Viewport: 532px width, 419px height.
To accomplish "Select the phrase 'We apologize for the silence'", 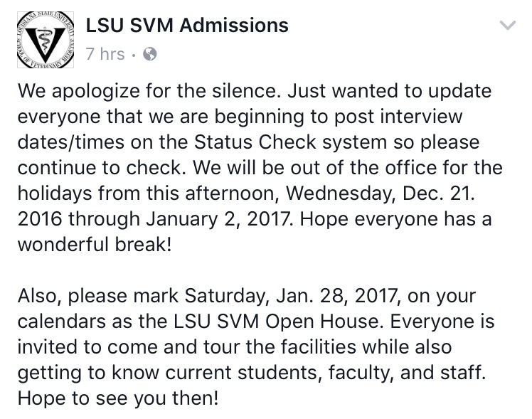I will pyautogui.click(x=148, y=92).
